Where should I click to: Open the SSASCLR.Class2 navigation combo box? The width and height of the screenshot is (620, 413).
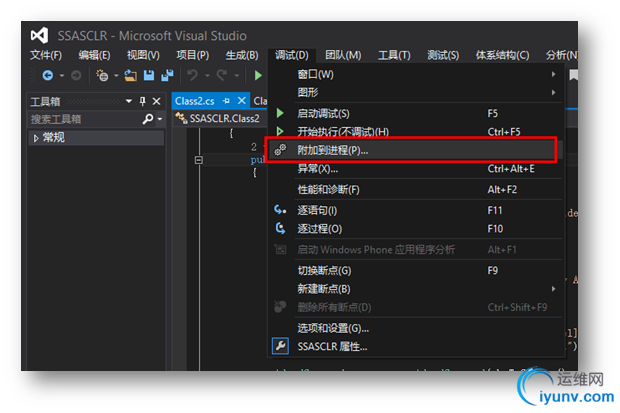click(x=220, y=118)
